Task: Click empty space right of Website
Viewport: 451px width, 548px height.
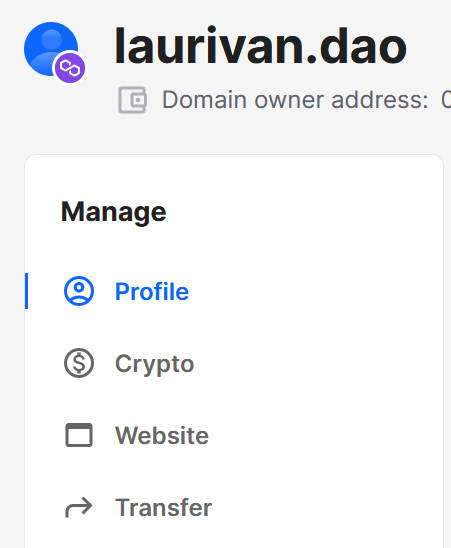Action: [322, 435]
